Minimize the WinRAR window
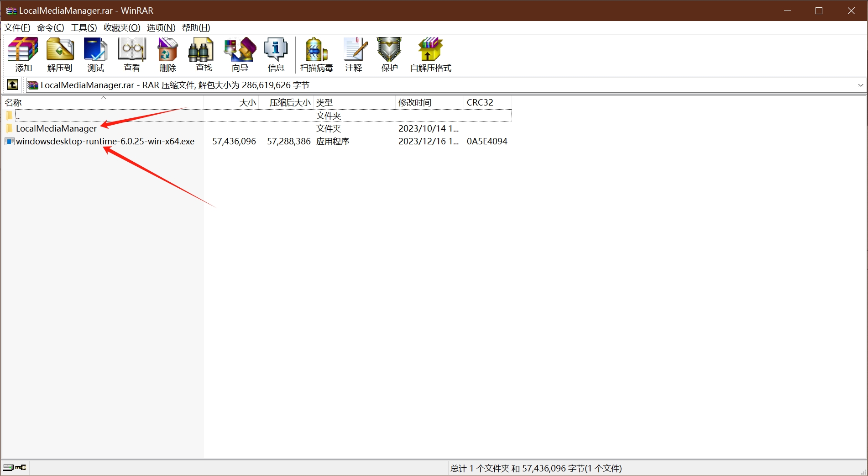The height and width of the screenshot is (476, 868). click(x=787, y=11)
